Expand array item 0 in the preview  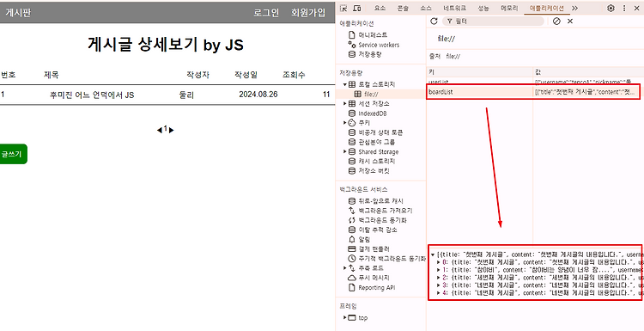point(439,262)
